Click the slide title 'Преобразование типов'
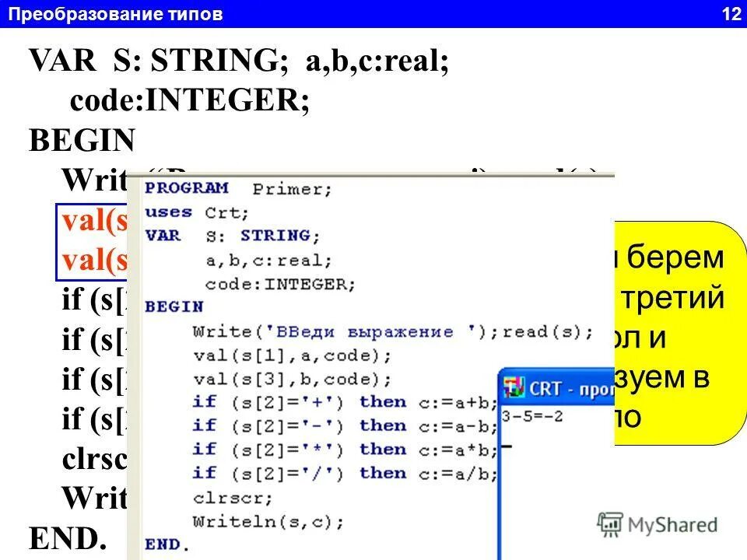Viewport: 747px width, 560px height. 116,14
